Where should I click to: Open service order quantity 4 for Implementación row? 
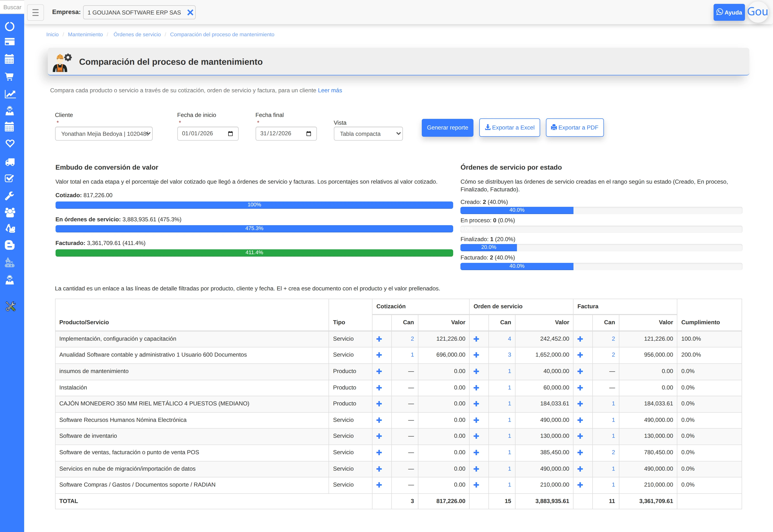509,339
